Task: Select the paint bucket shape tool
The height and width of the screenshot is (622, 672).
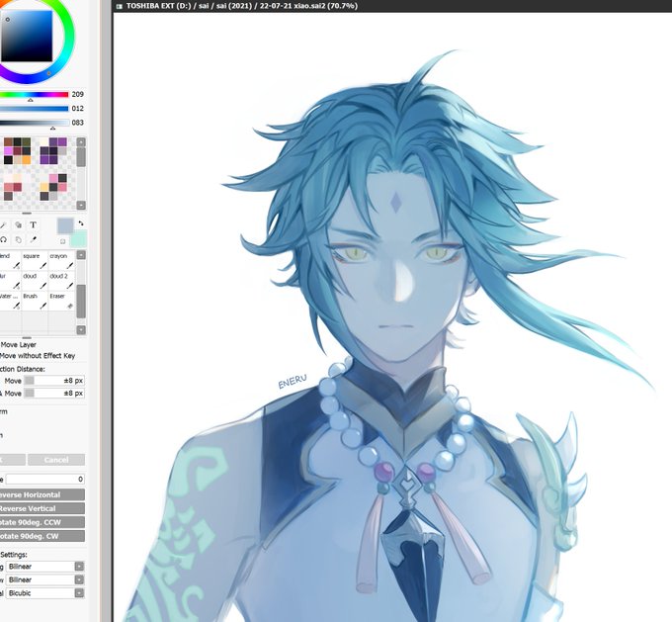Action: click(x=19, y=224)
